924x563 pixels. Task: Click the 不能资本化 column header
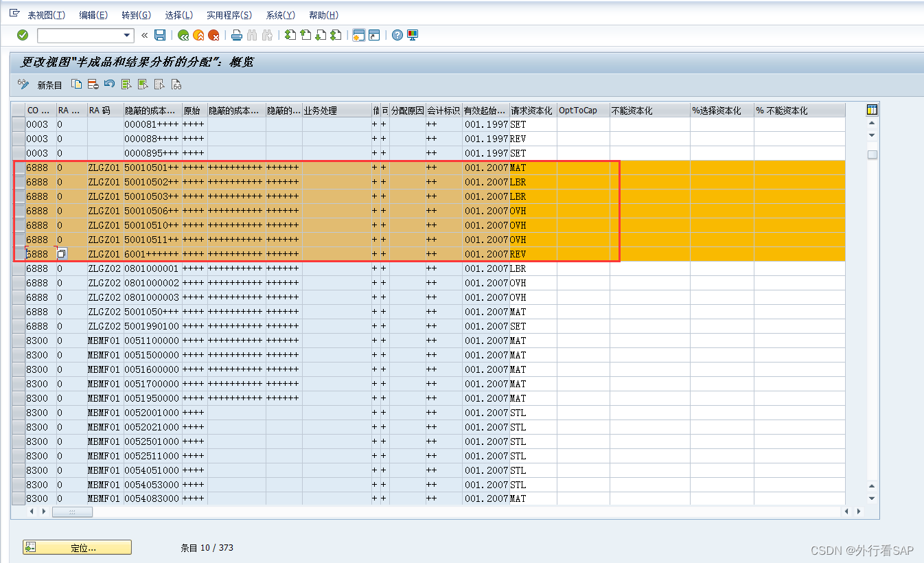[649, 111]
